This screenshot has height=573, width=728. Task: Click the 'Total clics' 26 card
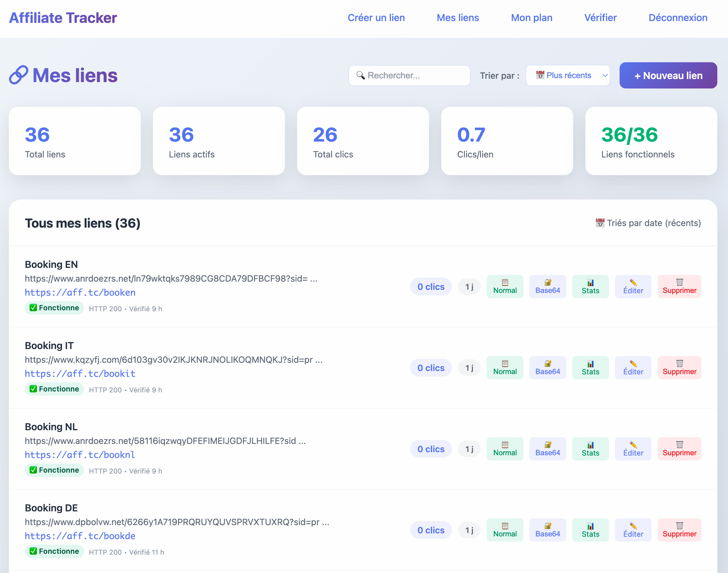[363, 141]
